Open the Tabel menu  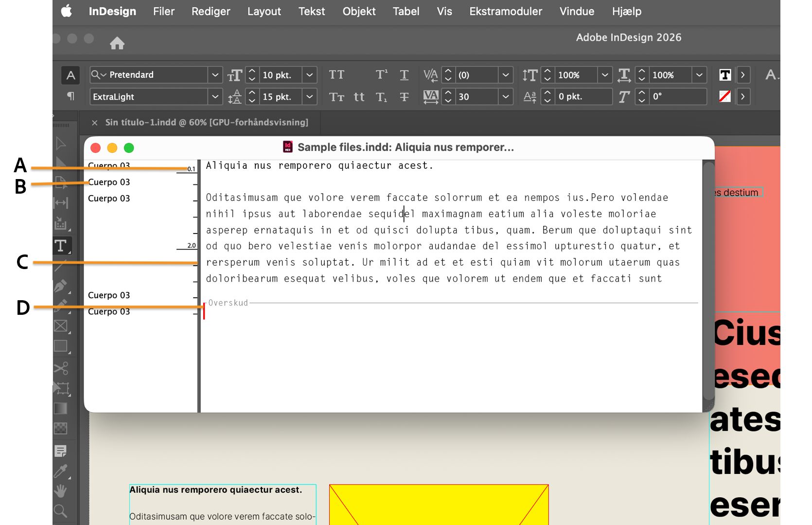(x=406, y=11)
